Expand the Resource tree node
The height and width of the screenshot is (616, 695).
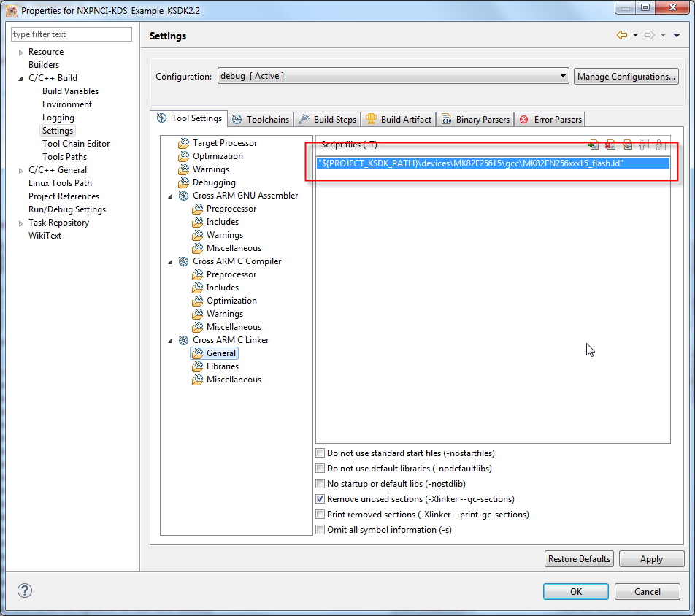[21, 53]
